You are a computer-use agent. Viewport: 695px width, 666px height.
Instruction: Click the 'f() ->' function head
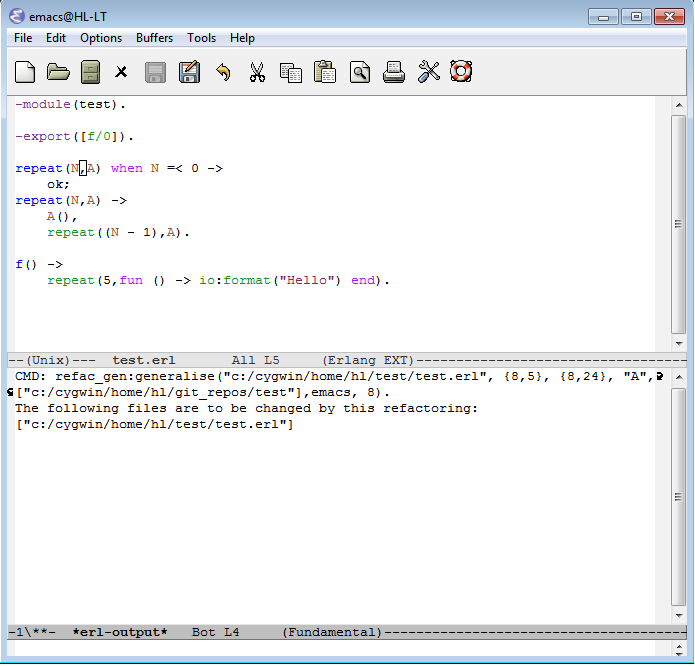(x=39, y=265)
